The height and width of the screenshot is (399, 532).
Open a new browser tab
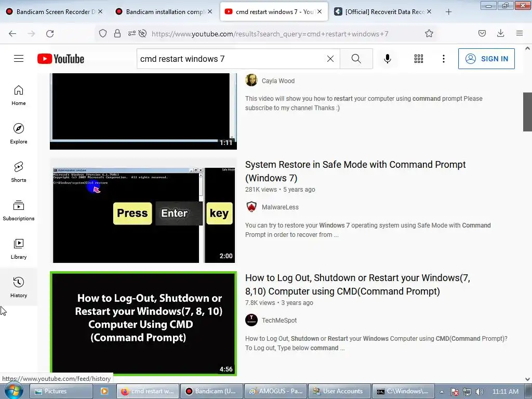[448, 12]
